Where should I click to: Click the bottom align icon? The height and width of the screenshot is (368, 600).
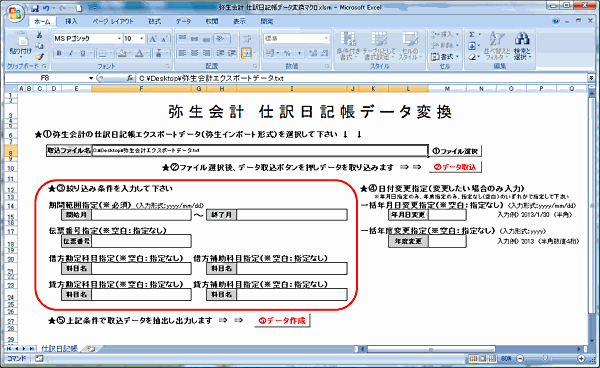(206, 38)
